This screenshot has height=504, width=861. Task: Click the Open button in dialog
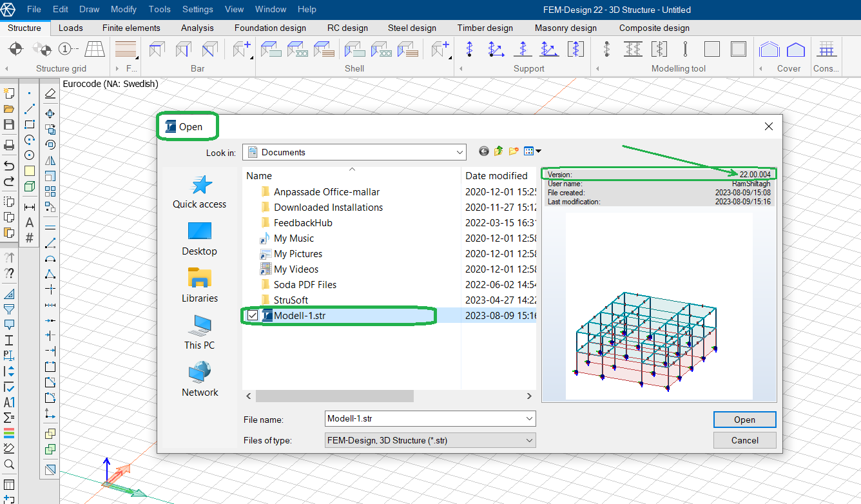tap(745, 420)
